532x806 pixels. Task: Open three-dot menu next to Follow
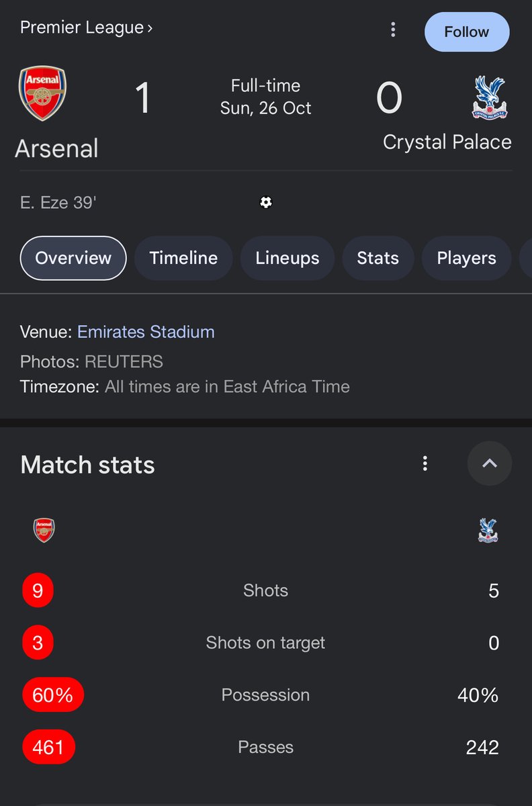coord(393,30)
